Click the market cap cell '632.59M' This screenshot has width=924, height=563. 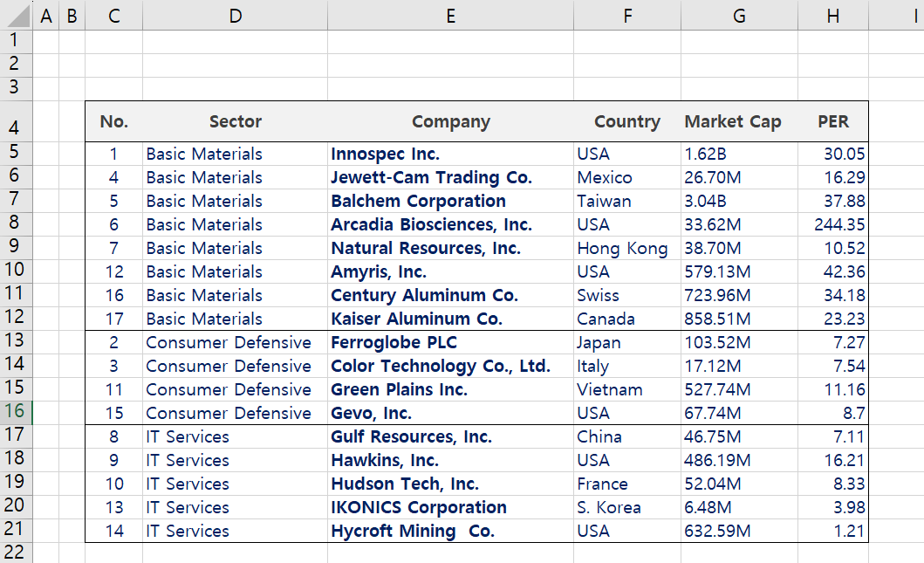click(x=739, y=532)
